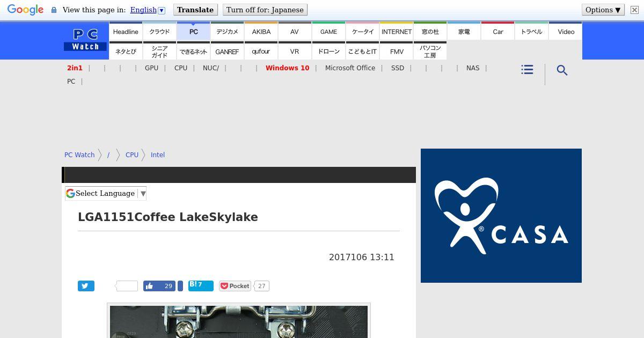Click Intel breadcrumb link
Image resolution: width=644 pixels, height=338 pixels.
click(158, 155)
